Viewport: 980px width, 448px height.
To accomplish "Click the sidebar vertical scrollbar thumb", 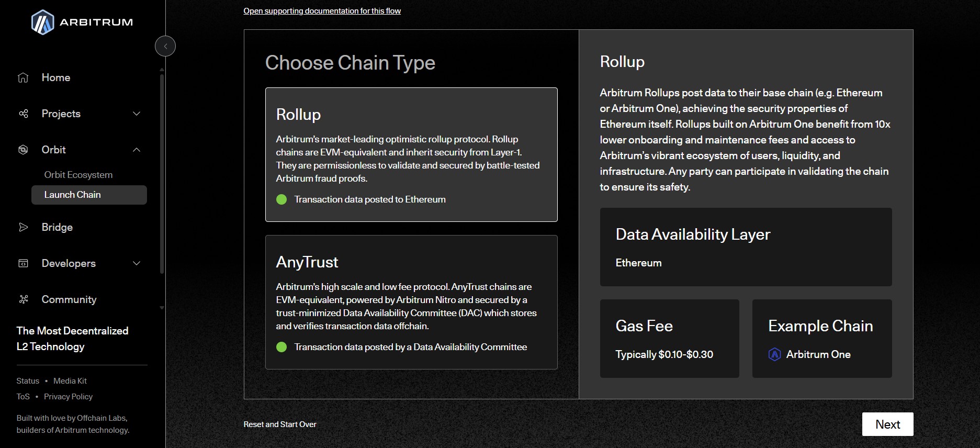I will (162, 174).
